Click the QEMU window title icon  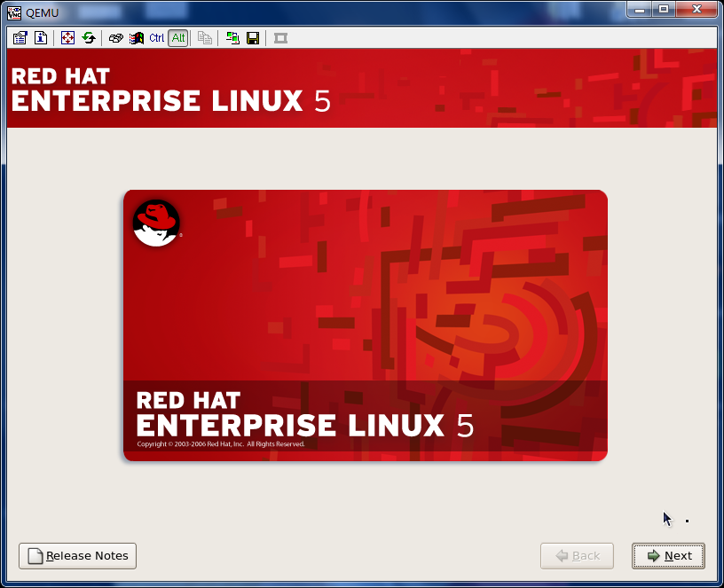[x=14, y=12]
